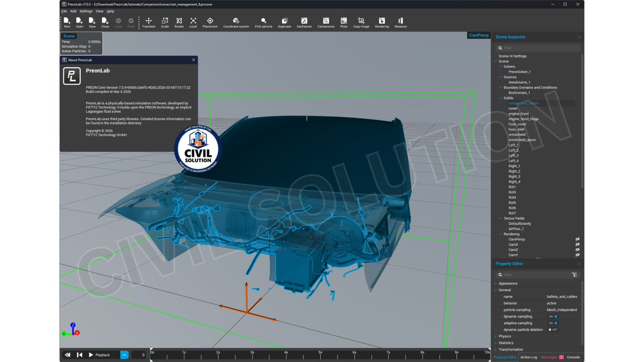Select the Scale tool
The image size is (644, 362).
click(165, 23)
